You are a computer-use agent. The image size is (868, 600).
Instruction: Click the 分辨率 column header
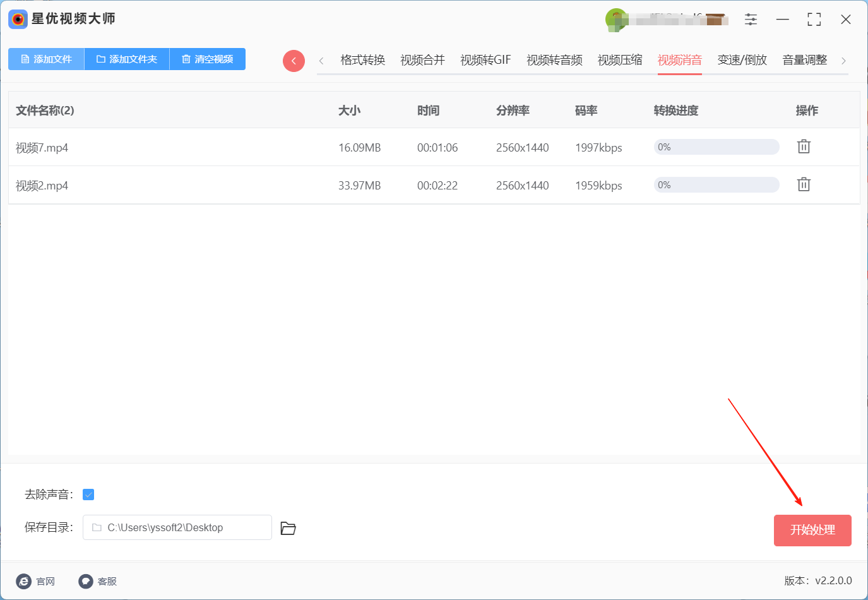(x=513, y=111)
